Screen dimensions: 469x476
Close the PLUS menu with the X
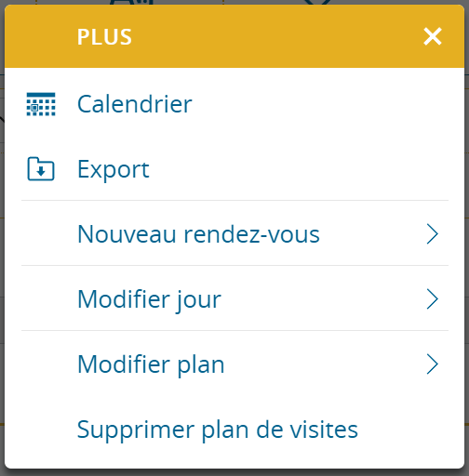click(433, 36)
